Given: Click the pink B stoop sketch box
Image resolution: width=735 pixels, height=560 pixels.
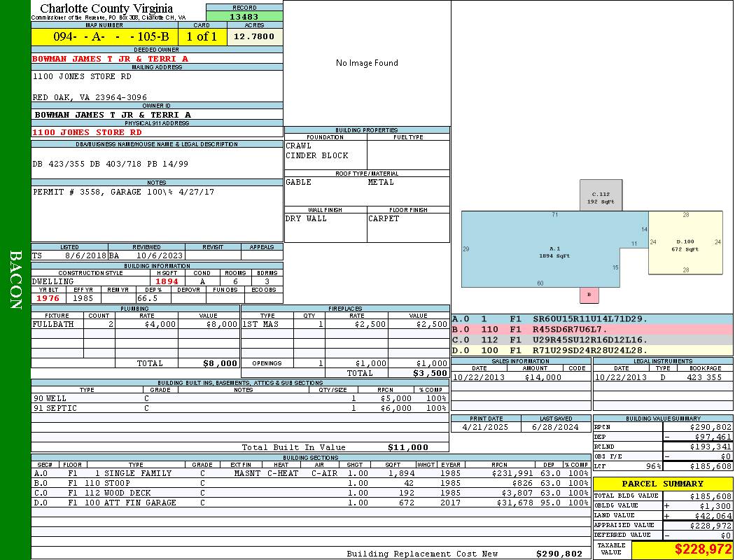Looking at the screenshot, I should [x=589, y=295].
